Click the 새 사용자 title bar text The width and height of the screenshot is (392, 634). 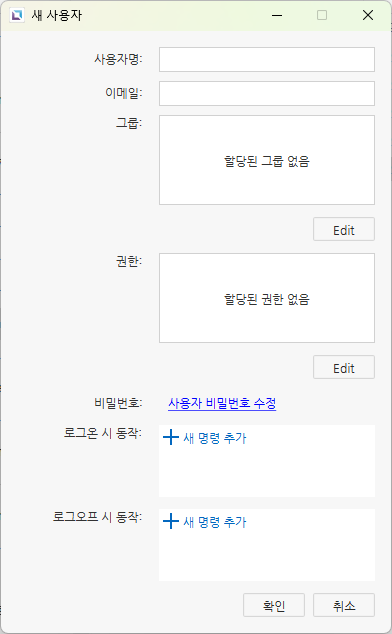tap(57, 15)
